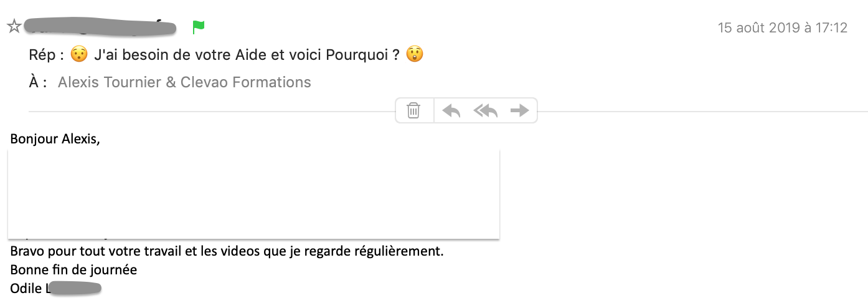Viewport: 868px width, 308px height.
Task: Click the subject "J'ai besoin de votre Aide"
Action: (182, 55)
